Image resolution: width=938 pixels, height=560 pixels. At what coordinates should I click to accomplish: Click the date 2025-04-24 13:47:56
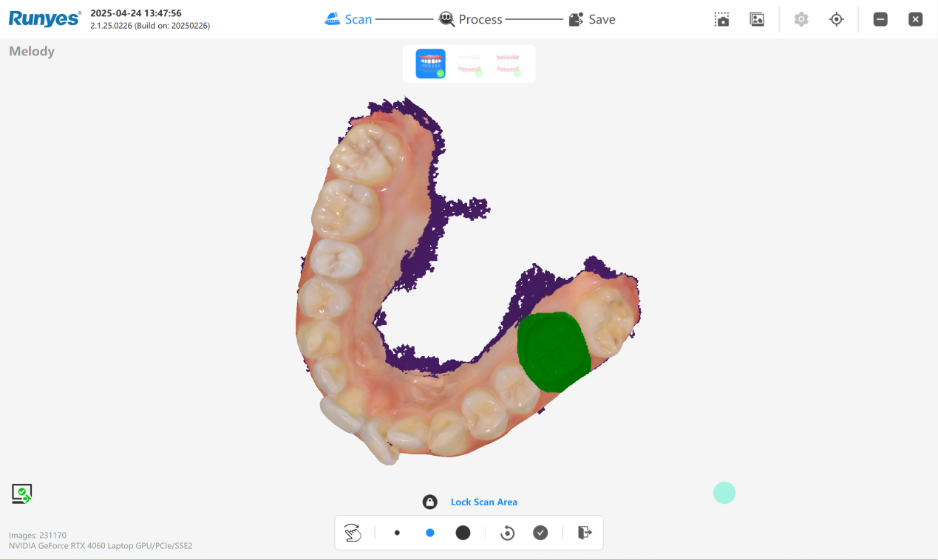tap(136, 13)
